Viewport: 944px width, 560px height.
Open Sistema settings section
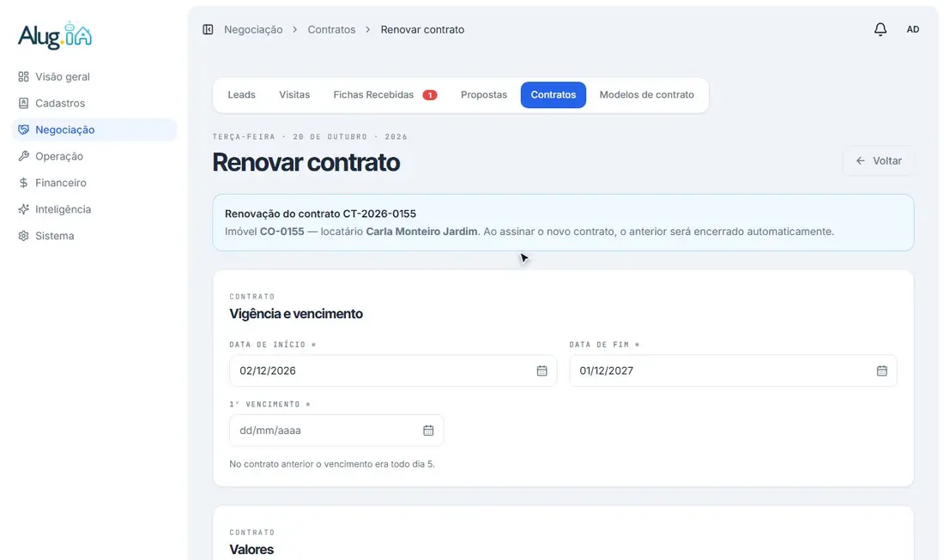[x=94, y=235]
